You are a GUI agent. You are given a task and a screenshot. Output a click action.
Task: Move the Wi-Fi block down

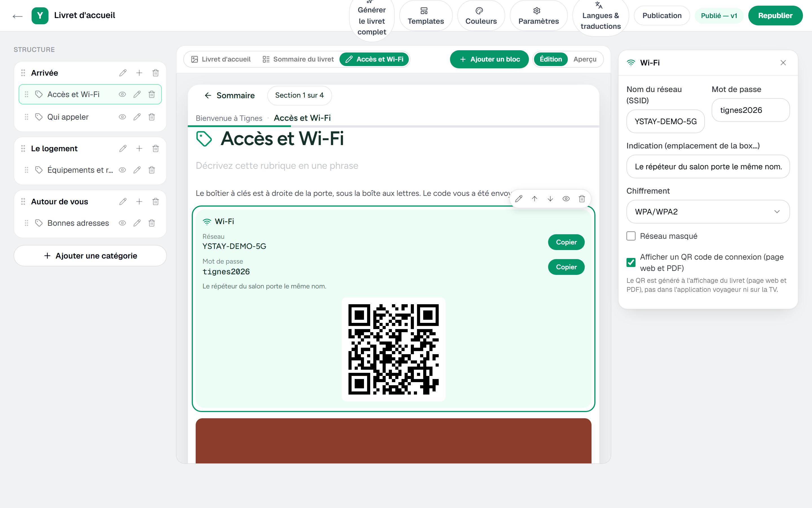click(x=550, y=199)
